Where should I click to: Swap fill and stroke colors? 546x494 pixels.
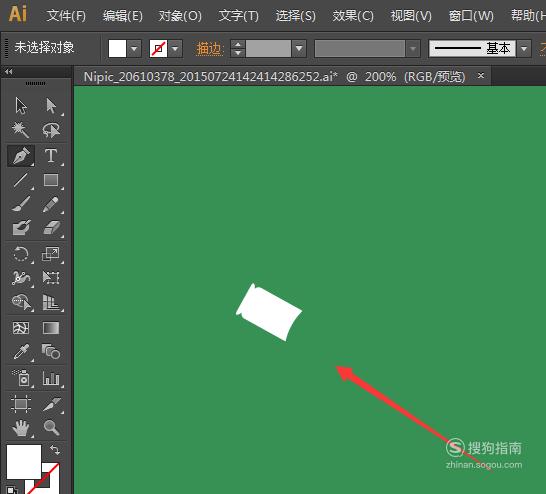tap(55, 450)
